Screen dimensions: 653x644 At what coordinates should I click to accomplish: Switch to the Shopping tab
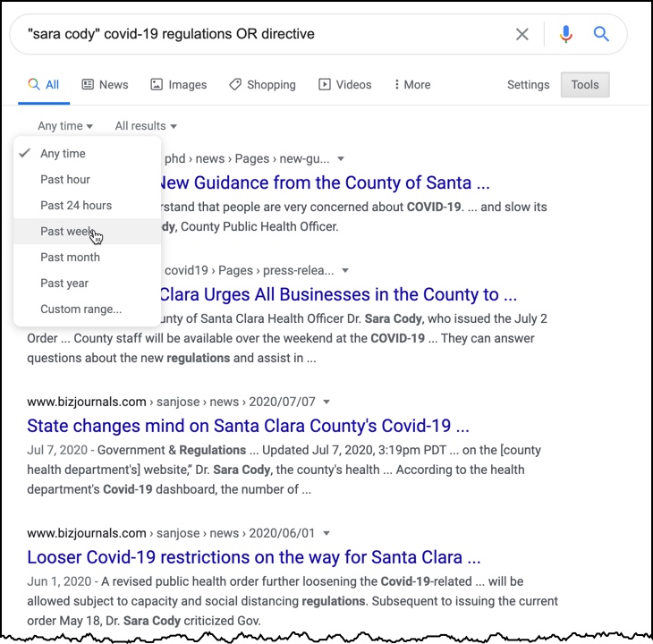(262, 84)
